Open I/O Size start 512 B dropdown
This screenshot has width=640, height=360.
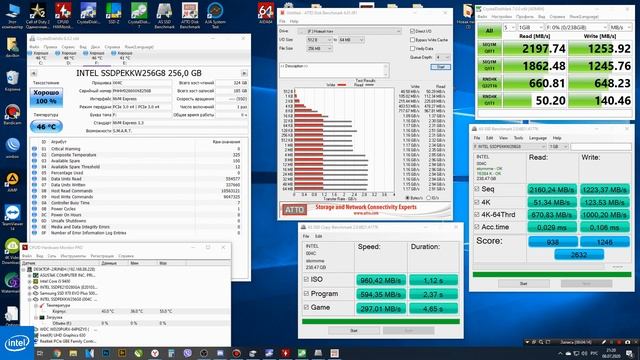coord(319,40)
